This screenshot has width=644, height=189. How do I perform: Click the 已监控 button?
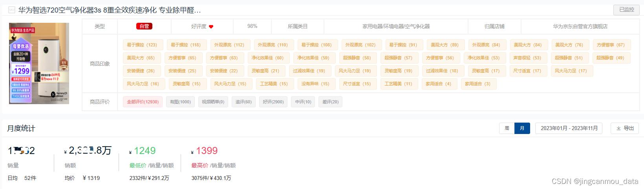click(x=626, y=10)
